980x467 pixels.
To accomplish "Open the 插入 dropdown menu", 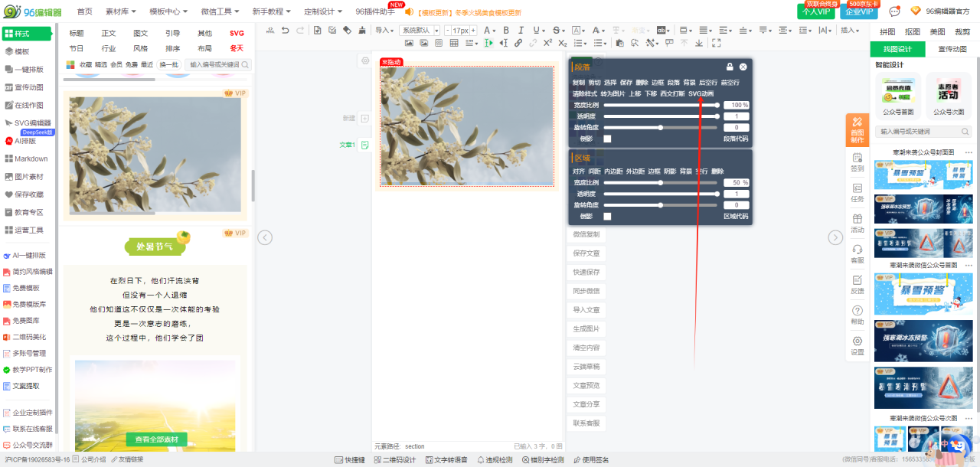I will click(850, 31).
